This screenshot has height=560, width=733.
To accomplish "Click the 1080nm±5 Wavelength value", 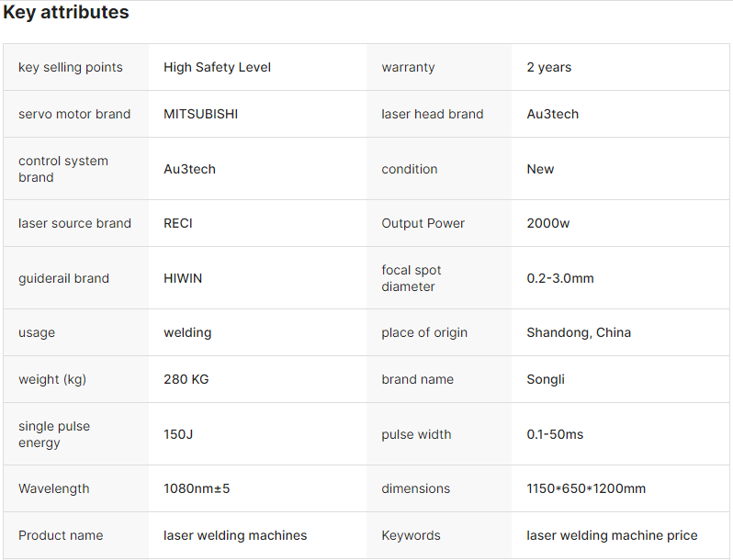I will point(197,488).
